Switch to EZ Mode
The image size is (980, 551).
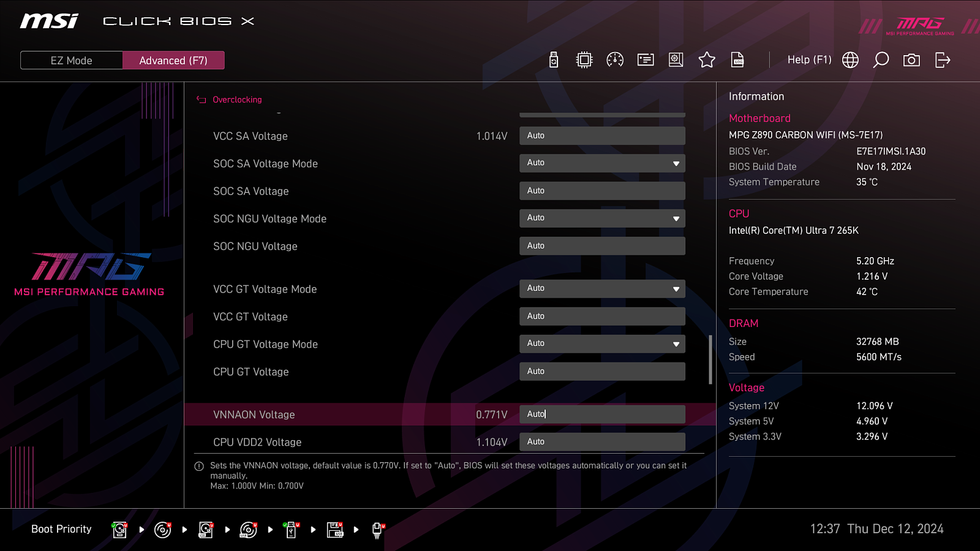click(72, 61)
